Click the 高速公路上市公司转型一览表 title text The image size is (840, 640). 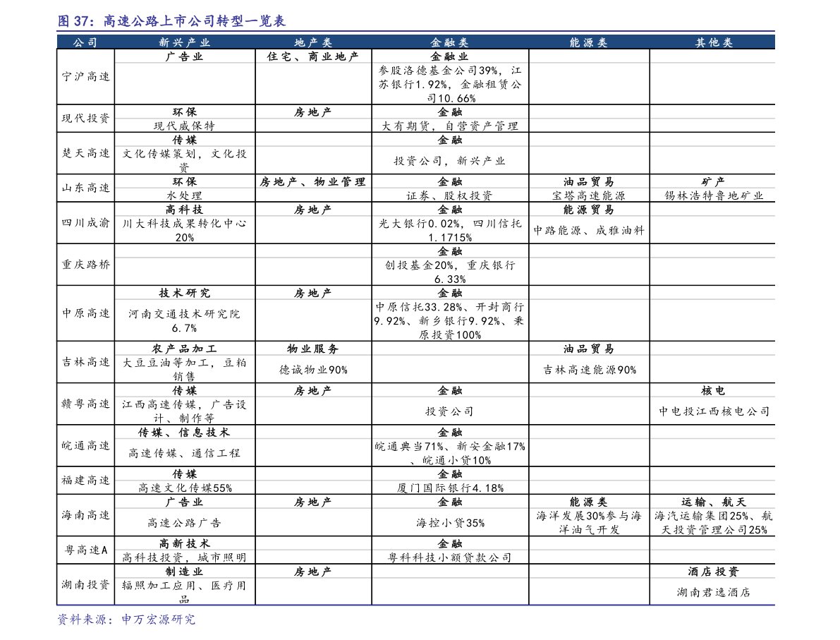coord(195,21)
